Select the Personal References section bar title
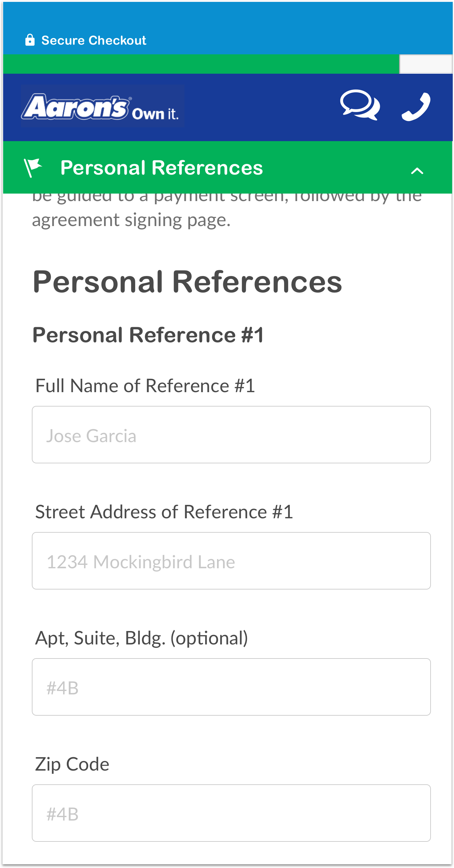Viewport: 454px width, 868px height. pyautogui.click(x=161, y=168)
